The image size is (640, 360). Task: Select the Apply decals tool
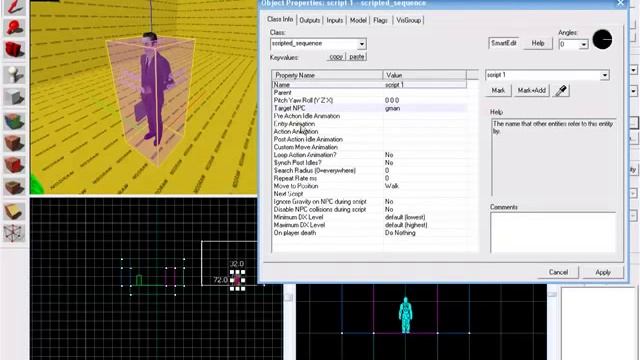[14, 165]
